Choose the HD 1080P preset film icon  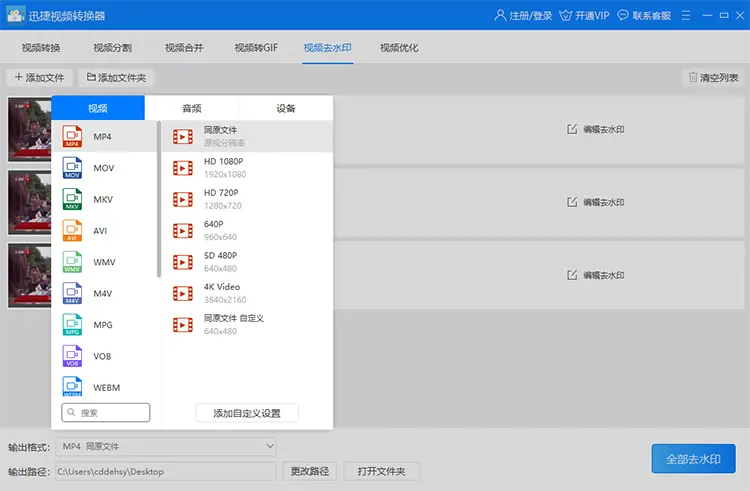(183, 168)
